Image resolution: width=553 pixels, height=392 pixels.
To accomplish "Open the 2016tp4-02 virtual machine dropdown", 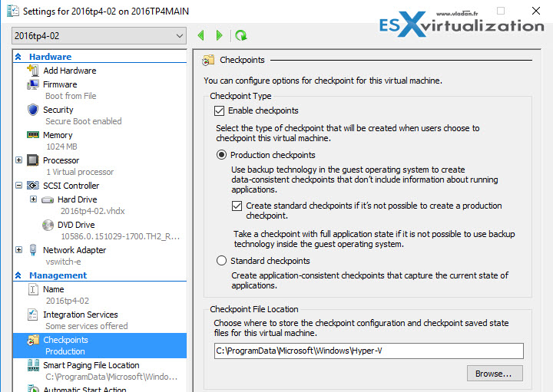I will point(99,35).
